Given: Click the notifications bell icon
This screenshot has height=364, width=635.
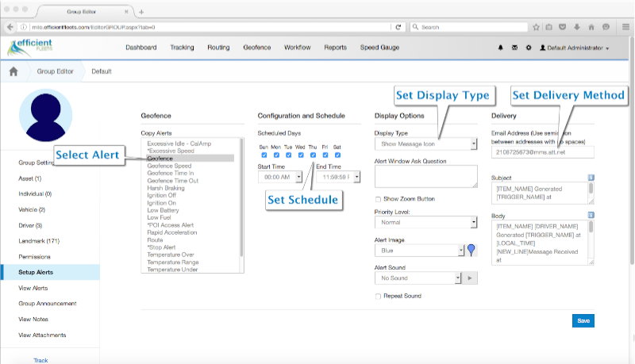Looking at the screenshot, I should coord(501,48).
